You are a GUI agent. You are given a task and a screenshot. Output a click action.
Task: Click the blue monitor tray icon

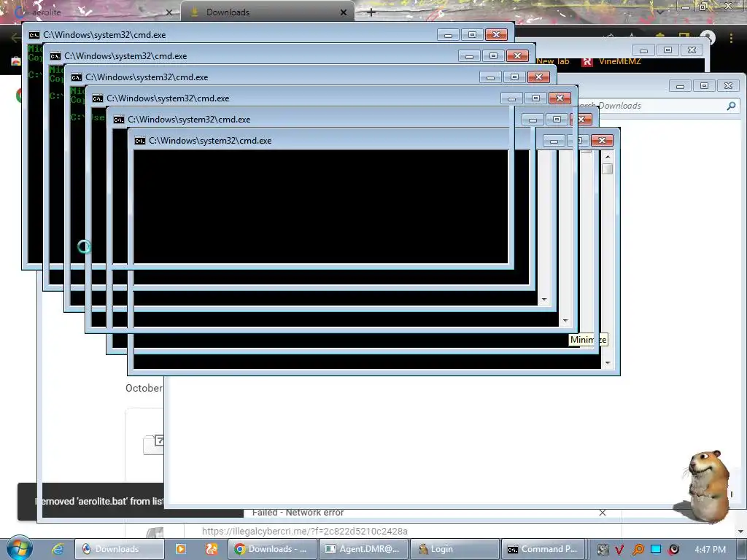(x=656, y=549)
